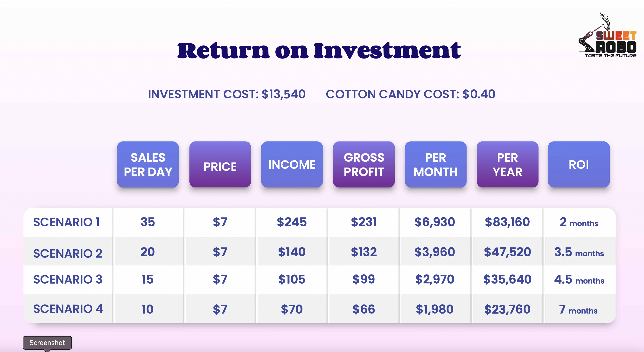Click the 3.5 months ROI cell
644x352 pixels.
pos(579,252)
